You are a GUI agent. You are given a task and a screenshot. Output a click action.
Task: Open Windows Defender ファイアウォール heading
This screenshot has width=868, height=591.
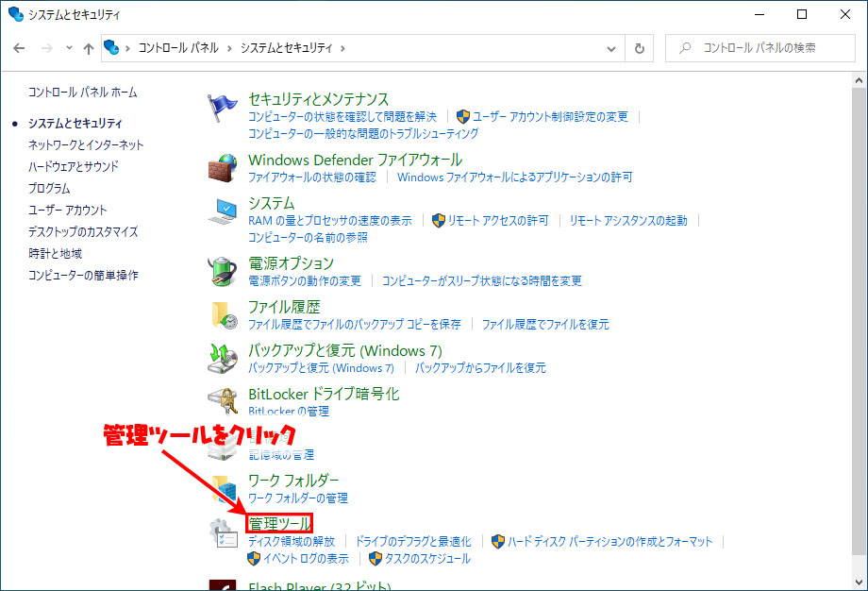pyautogui.click(x=355, y=160)
